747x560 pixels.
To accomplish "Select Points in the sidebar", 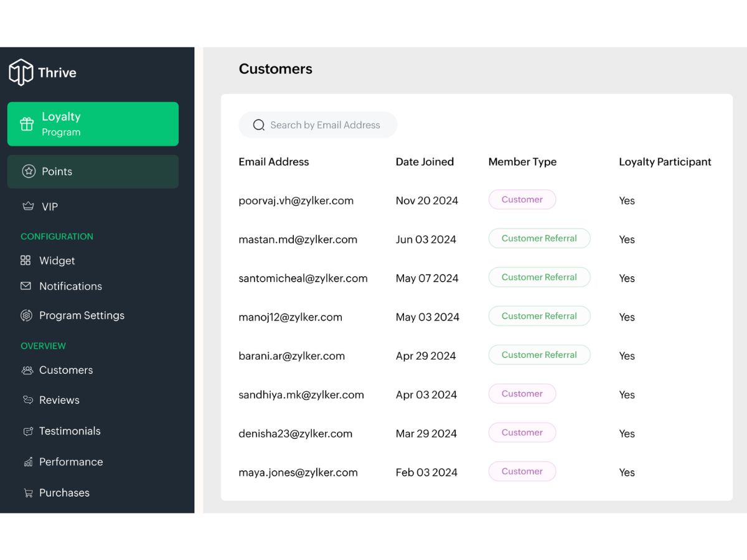I will [93, 172].
